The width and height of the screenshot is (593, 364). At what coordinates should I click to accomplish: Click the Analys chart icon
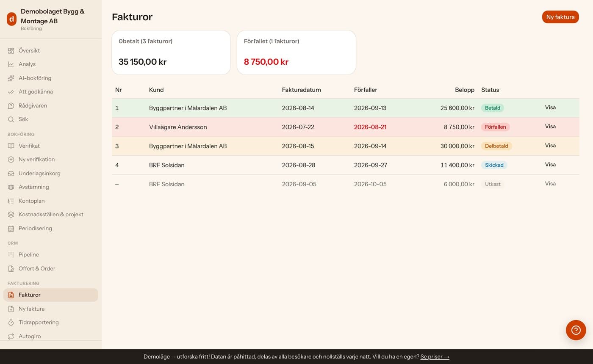click(11, 64)
